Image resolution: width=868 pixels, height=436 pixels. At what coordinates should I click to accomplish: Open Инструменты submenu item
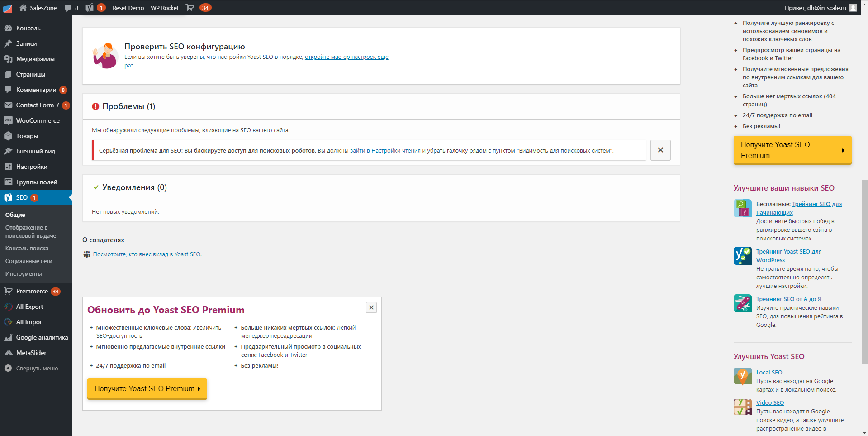pyautogui.click(x=24, y=273)
